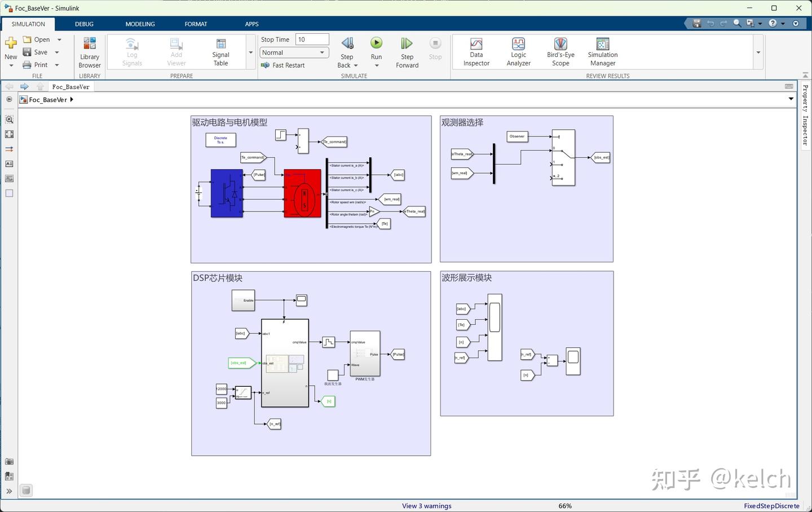Click the Foc_BaseVer breadcrumb path
Viewport: 812px width, 512px height.
[47, 100]
